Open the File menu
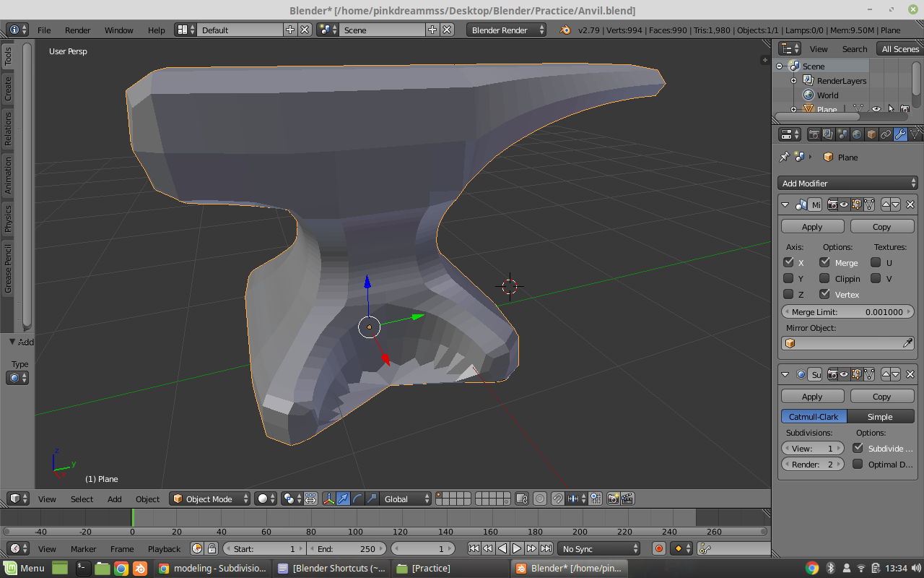Viewport: 924px width, 578px height. point(44,30)
